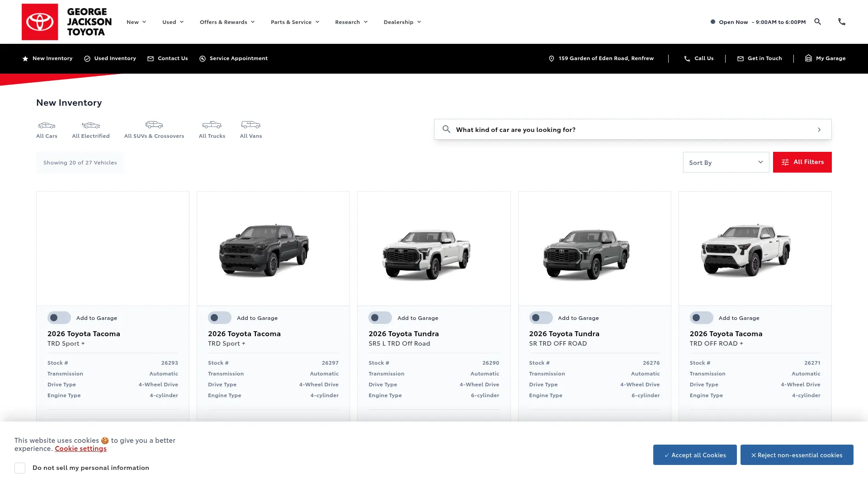Click the location pin icon by address
Screen dimensions: 868x488
pos(552,59)
